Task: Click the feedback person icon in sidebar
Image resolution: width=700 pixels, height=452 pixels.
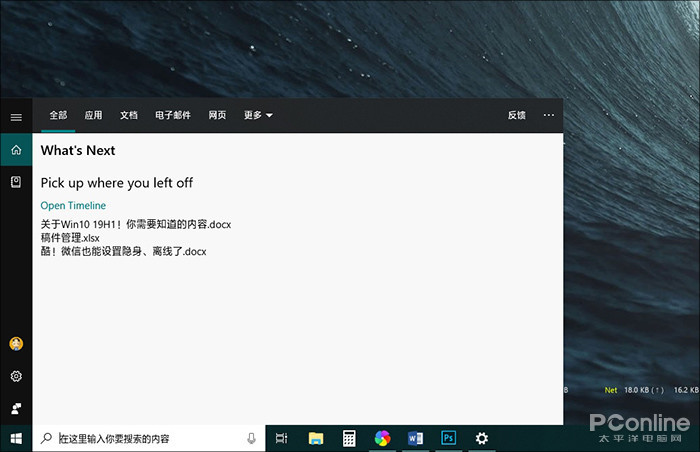Action: pyautogui.click(x=16, y=408)
